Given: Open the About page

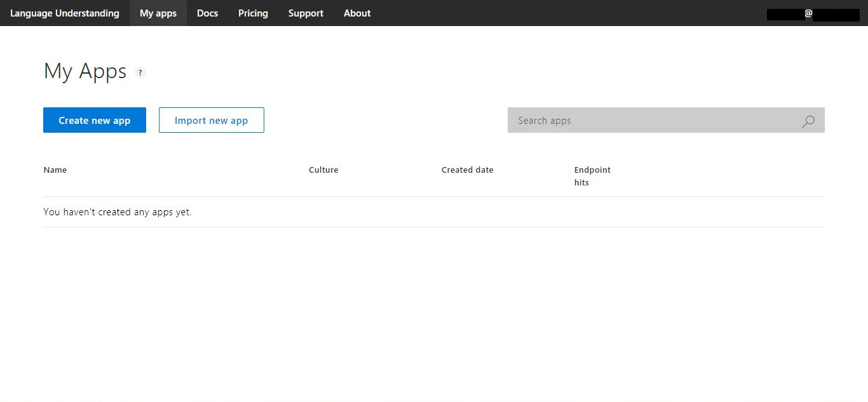Looking at the screenshot, I should click(x=357, y=13).
